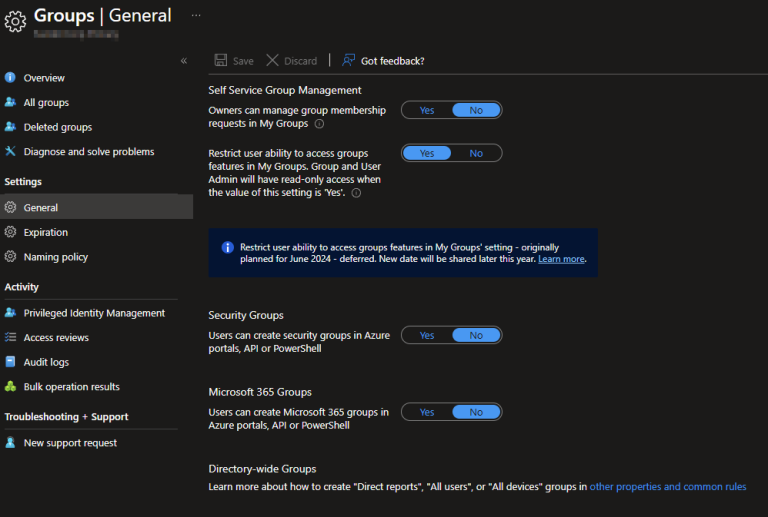Open the Overview page
768x517 pixels.
(44, 78)
